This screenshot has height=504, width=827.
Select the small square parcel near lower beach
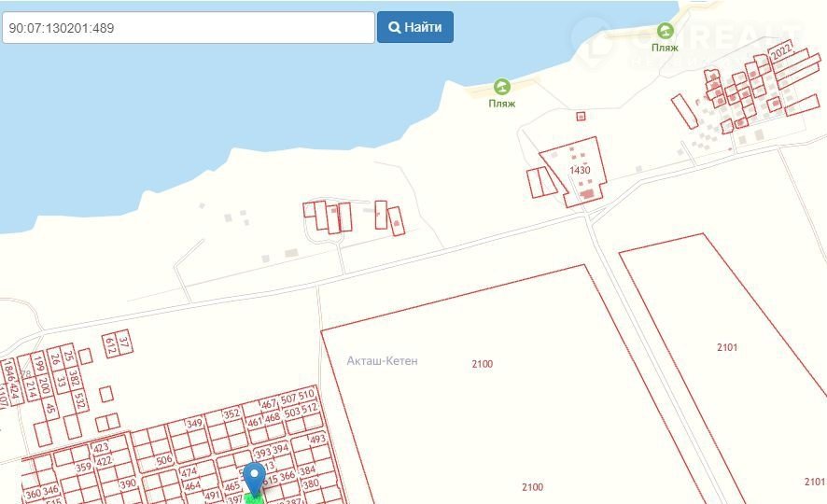581,116
